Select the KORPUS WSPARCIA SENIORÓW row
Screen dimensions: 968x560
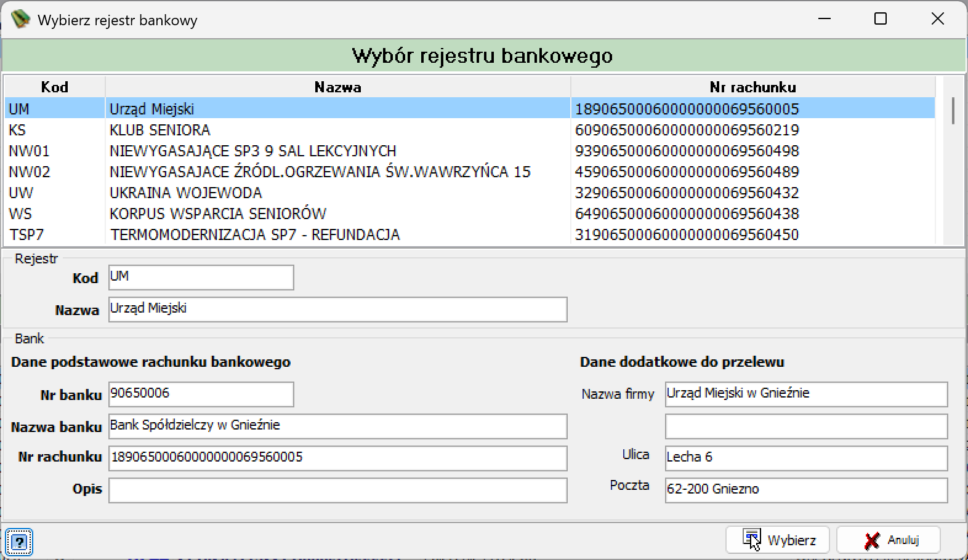click(470, 214)
